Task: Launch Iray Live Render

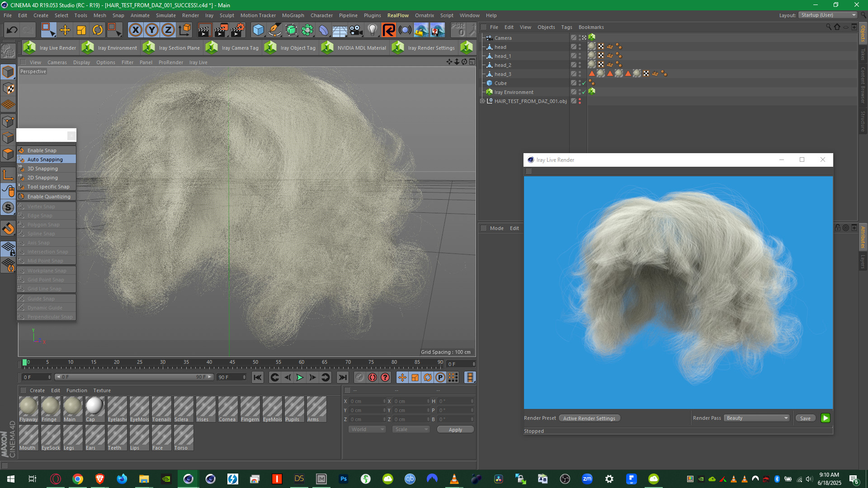Action: click(50, 47)
